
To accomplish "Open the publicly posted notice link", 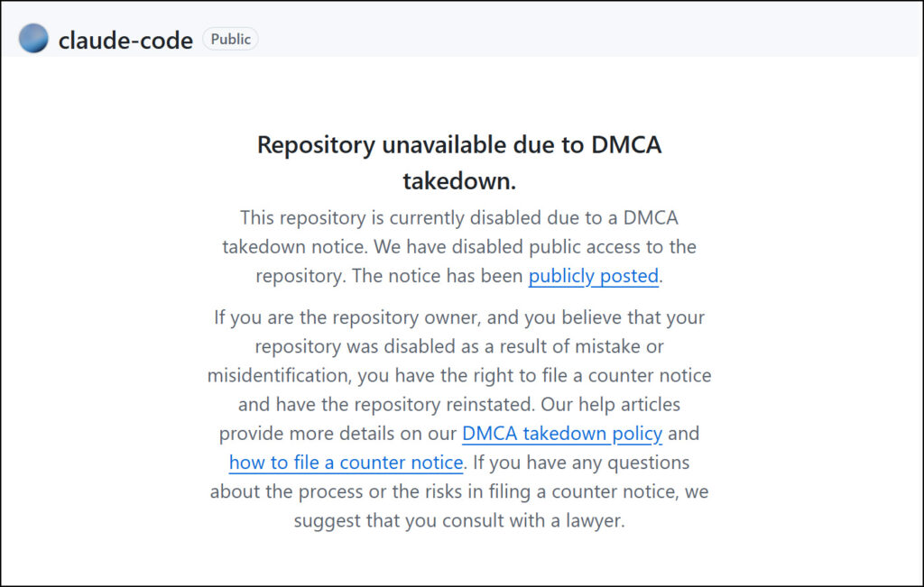I will coord(593,276).
